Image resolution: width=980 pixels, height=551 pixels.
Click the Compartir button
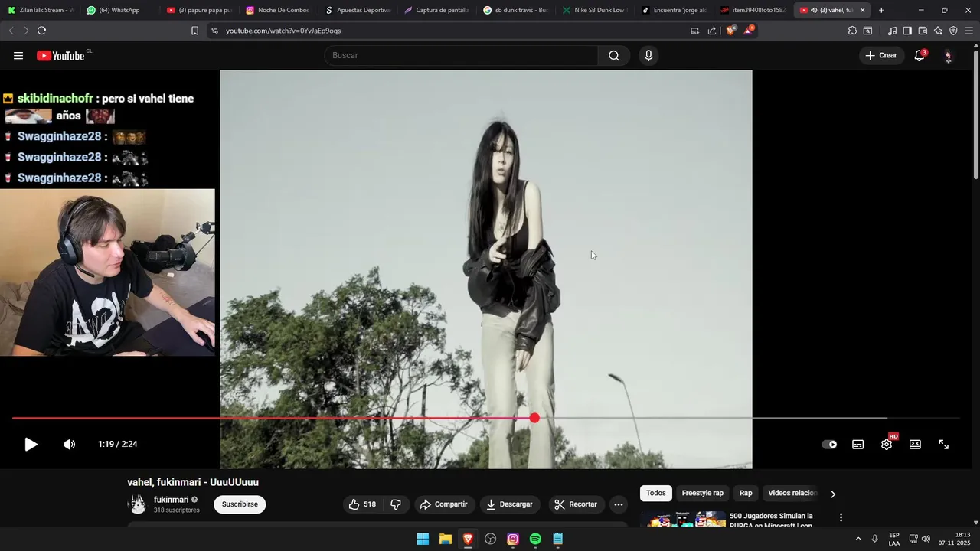[x=444, y=504]
